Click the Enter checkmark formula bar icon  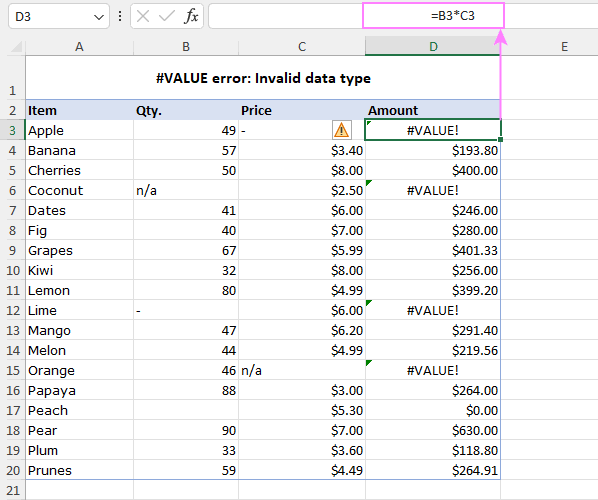pos(167,16)
